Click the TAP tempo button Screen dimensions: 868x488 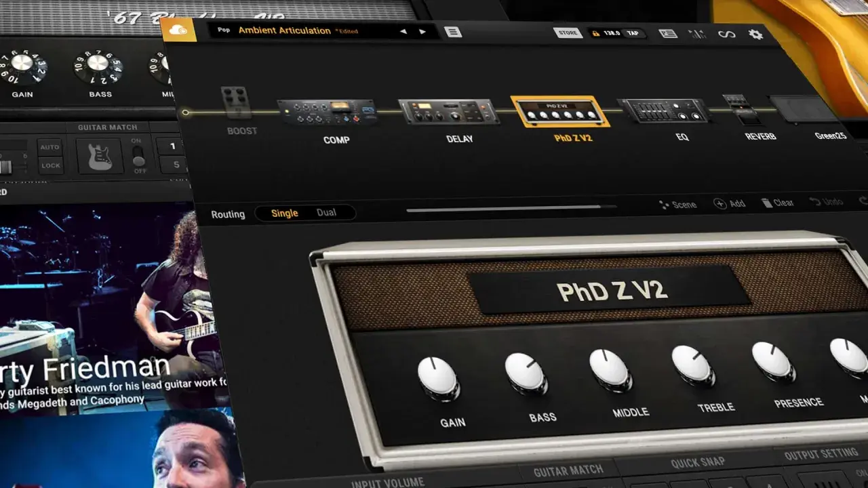[x=632, y=33]
